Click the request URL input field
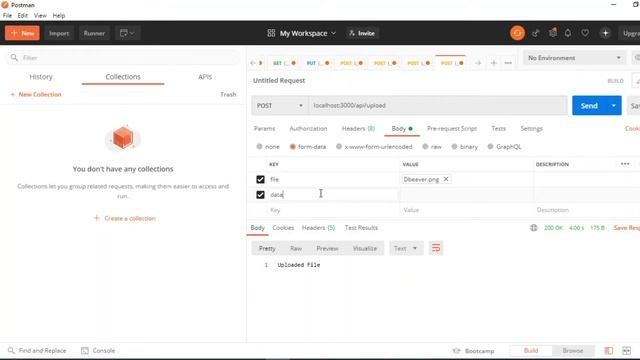 click(438, 105)
